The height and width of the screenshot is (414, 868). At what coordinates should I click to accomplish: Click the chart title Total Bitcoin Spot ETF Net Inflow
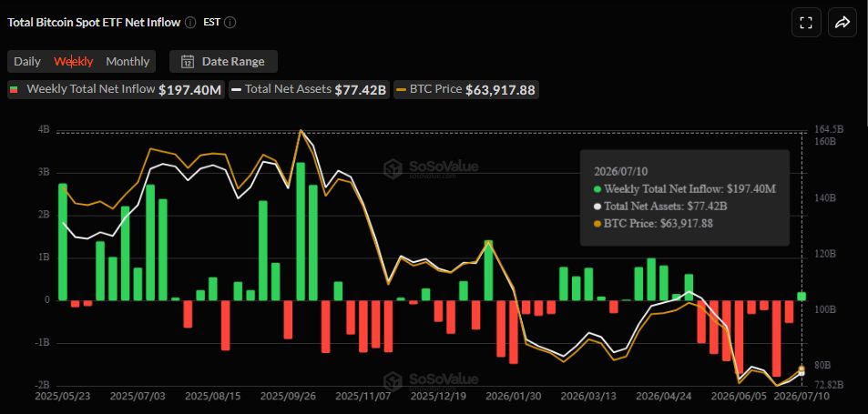(x=94, y=23)
